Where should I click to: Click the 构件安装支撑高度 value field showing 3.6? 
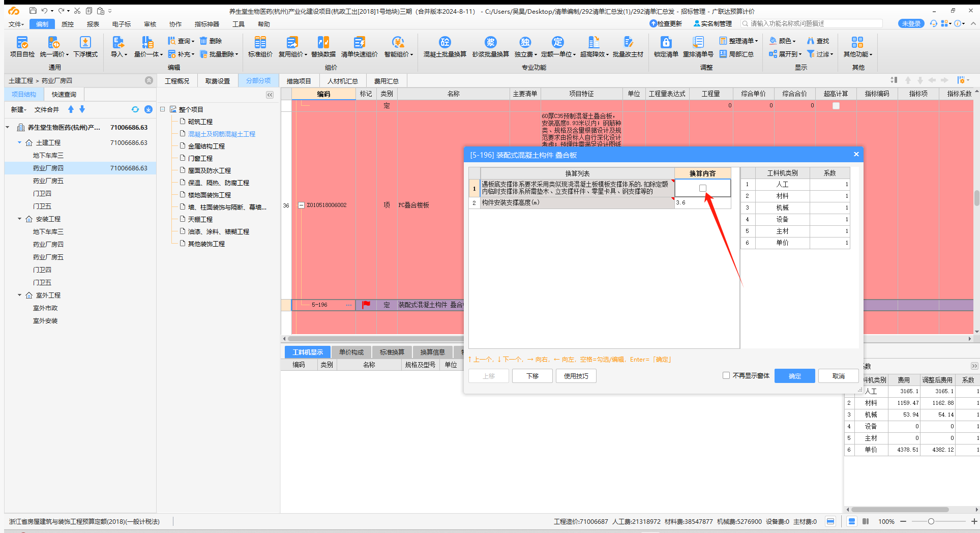pos(702,202)
